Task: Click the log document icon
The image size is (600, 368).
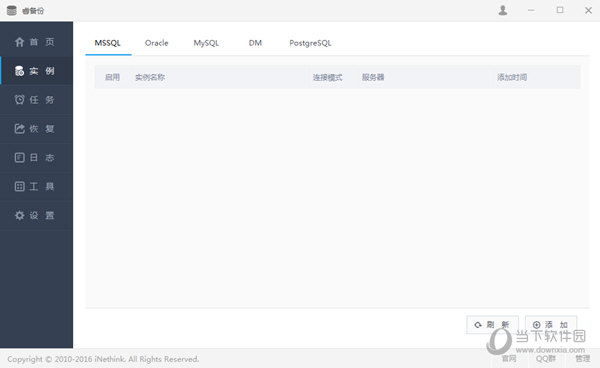Action: pos(20,158)
